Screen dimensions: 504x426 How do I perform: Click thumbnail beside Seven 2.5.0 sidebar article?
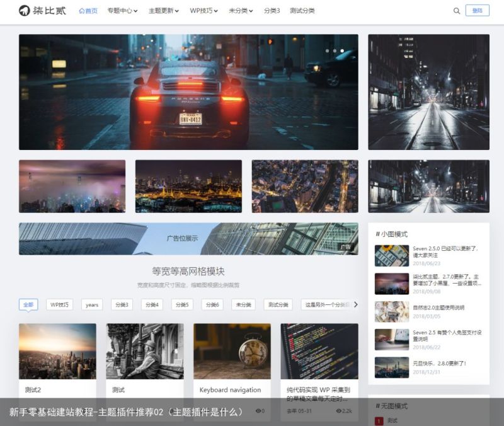(392, 256)
